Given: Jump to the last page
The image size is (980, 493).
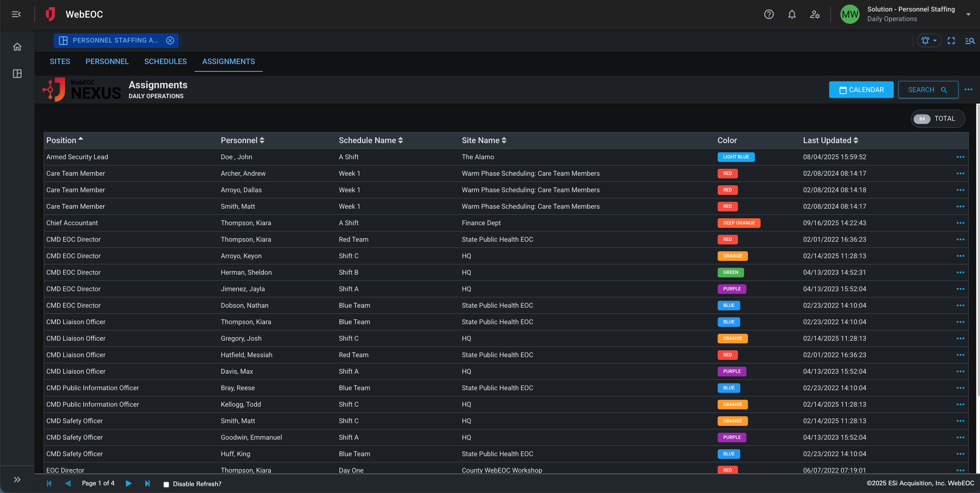Looking at the screenshot, I should point(147,483).
